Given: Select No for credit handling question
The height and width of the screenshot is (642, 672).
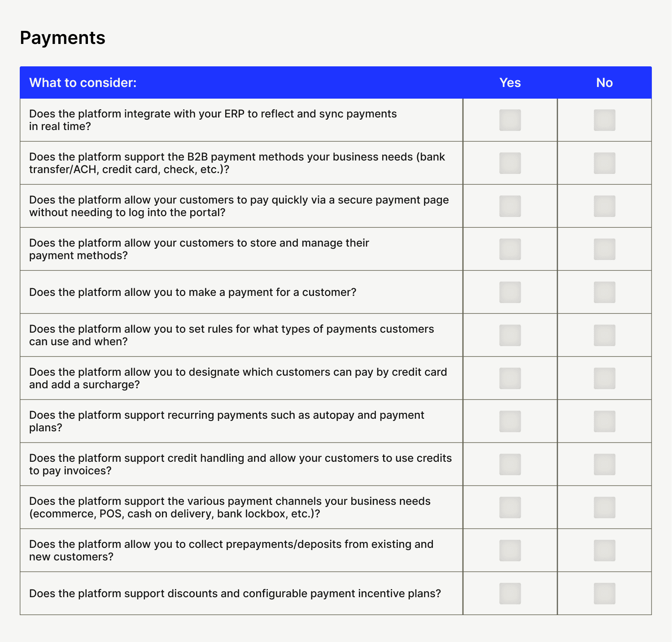Looking at the screenshot, I should [604, 464].
